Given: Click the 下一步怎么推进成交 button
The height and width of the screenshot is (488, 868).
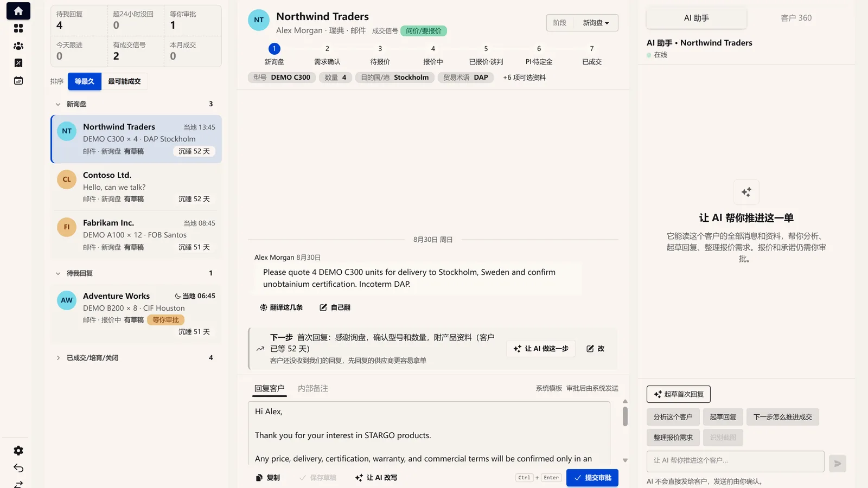Looking at the screenshot, I should [x=783, y=417].
